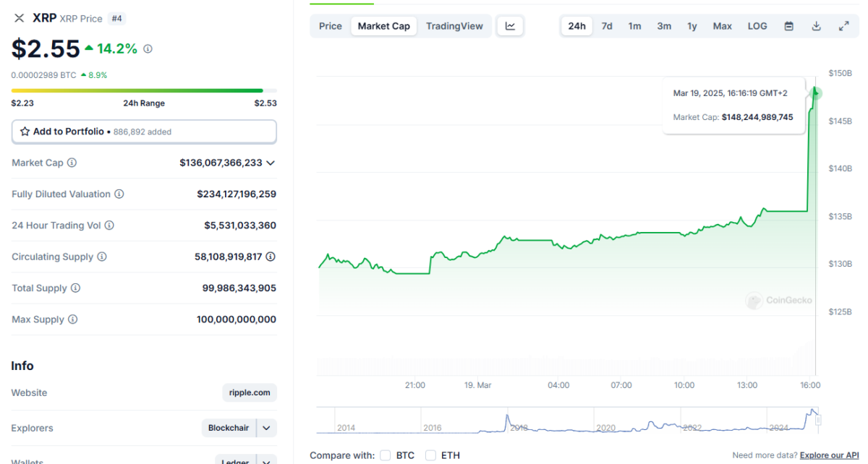Click the $2.55 price text
The image size is (868, 464).
(46, 48)
